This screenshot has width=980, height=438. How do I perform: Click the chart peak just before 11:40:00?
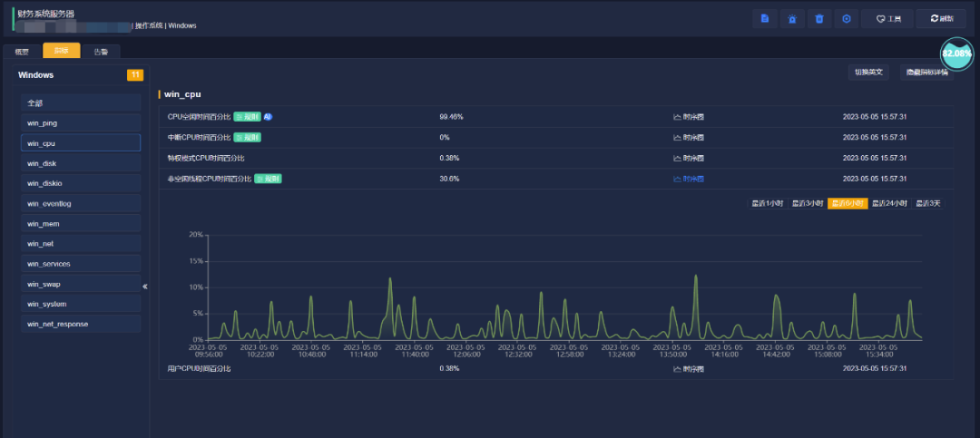390,278
